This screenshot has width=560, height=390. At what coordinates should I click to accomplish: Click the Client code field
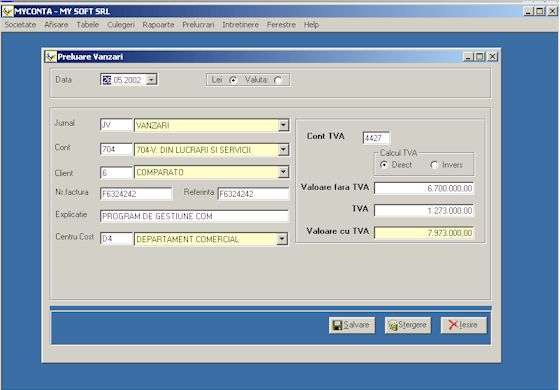tap(116, 173)
